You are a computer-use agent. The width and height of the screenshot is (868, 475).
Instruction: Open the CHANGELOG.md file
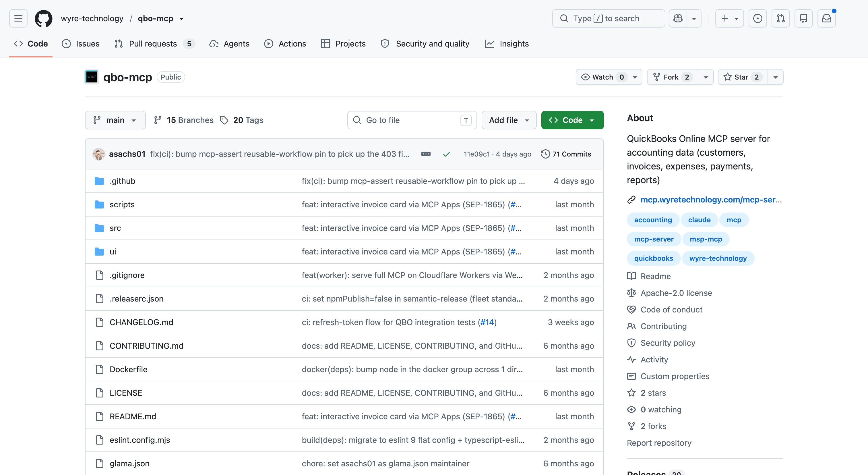[142, 322]
